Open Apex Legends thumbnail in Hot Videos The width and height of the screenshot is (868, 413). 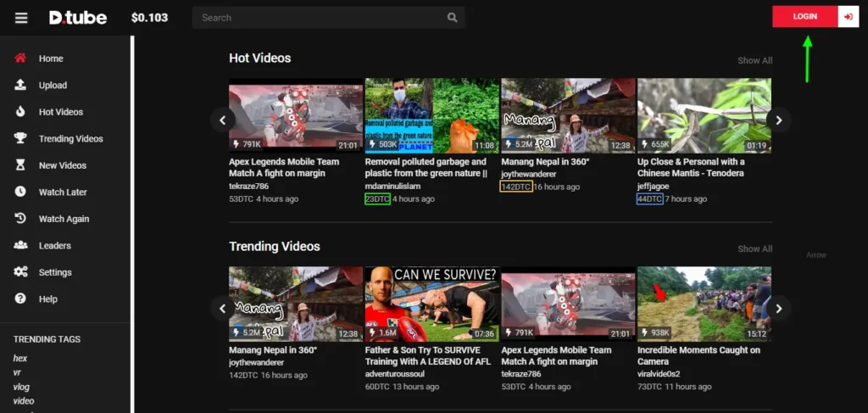(296, 115)
